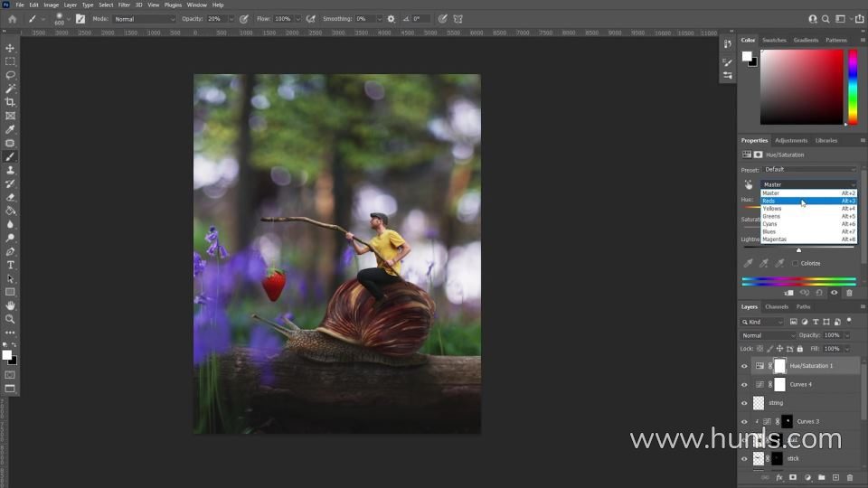Open the Filter menu
868x488 pixels.
point(124,5)
